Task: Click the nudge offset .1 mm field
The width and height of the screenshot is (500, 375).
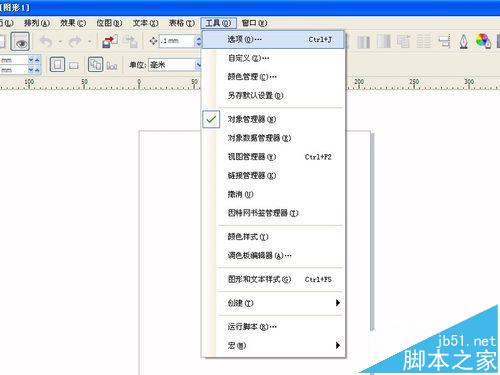Action: click(x=177, y=41)
